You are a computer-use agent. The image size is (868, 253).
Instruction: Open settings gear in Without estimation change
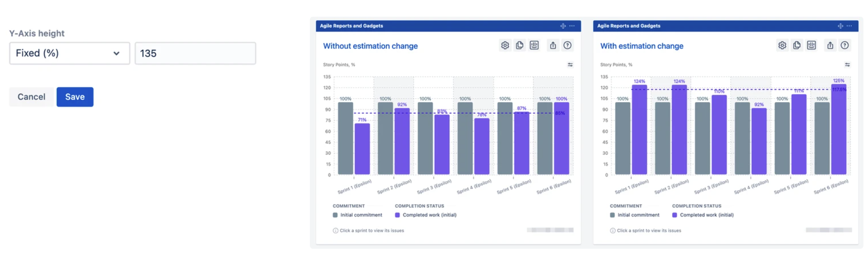coord(505,45)
